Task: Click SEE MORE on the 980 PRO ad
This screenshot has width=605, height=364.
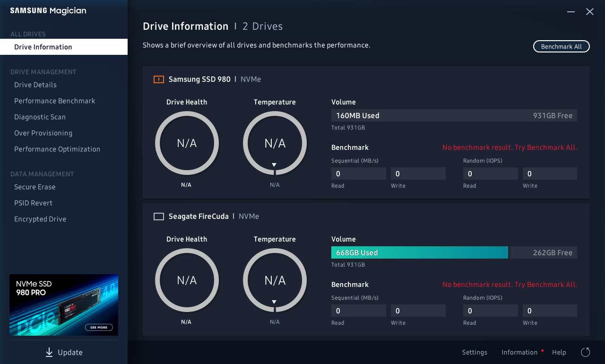Action: click(x=99, y=327)
